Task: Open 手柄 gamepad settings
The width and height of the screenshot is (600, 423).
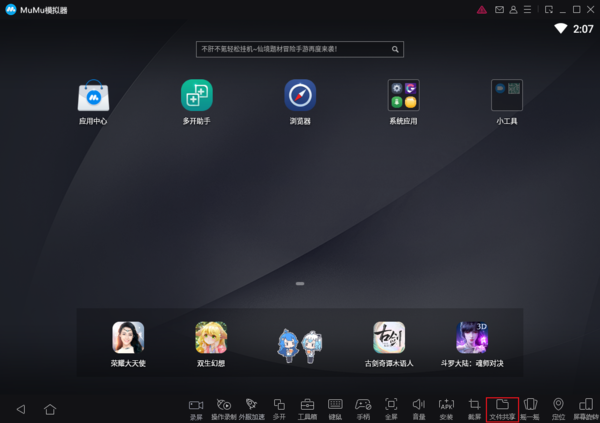Action: (363, 409)
